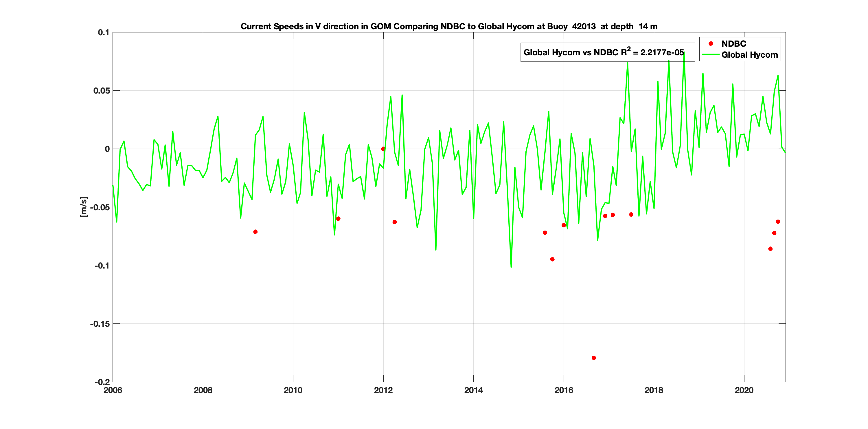Click the 0.1 y-axis tick label
Image resolution: width=868 pixels, height=429 pixels.
point(104,32)
